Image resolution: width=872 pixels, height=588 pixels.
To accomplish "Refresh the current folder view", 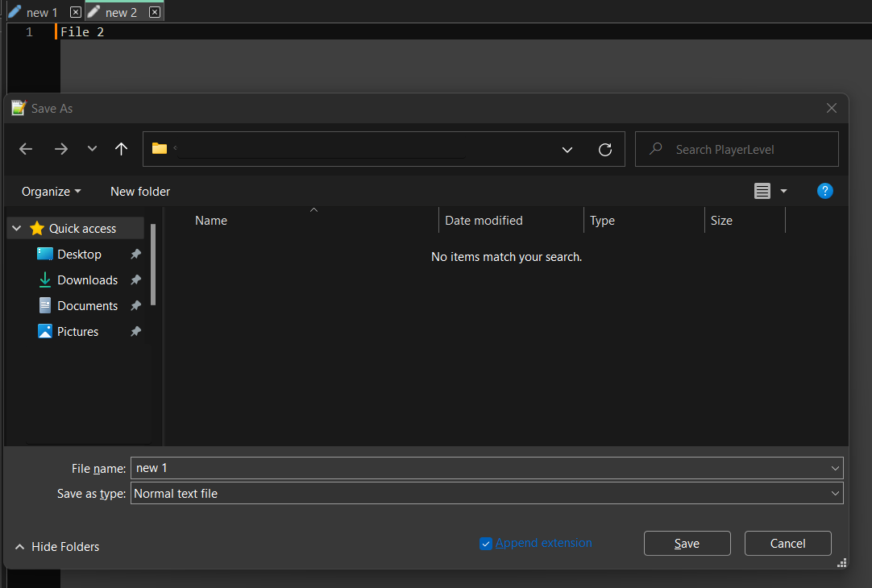I will pos(605,150).
